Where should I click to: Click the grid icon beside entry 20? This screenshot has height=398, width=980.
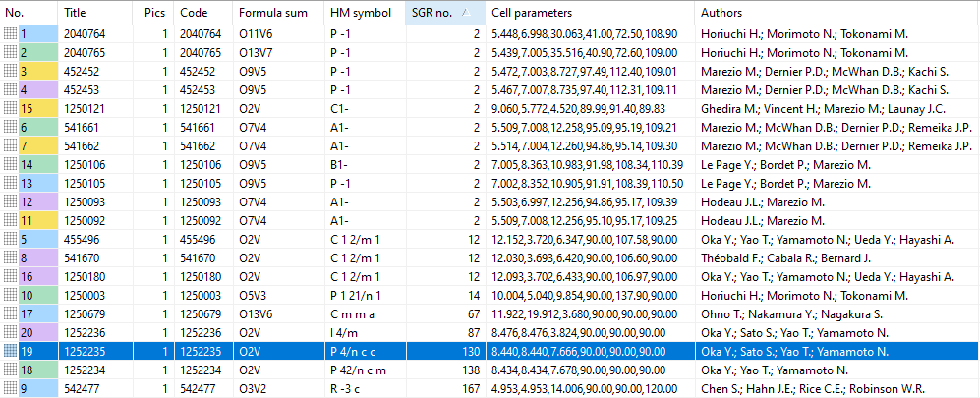pos(11,332)
